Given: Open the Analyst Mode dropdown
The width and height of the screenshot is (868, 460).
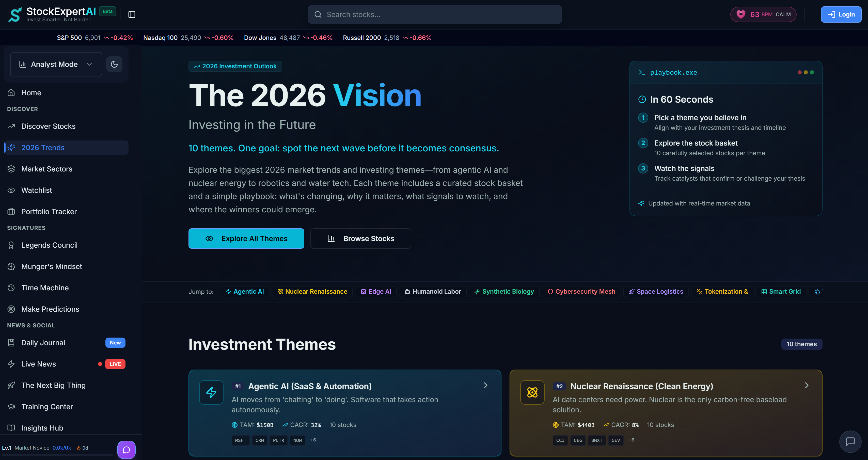Looking at the screenshot, I should tap(56, 64).
